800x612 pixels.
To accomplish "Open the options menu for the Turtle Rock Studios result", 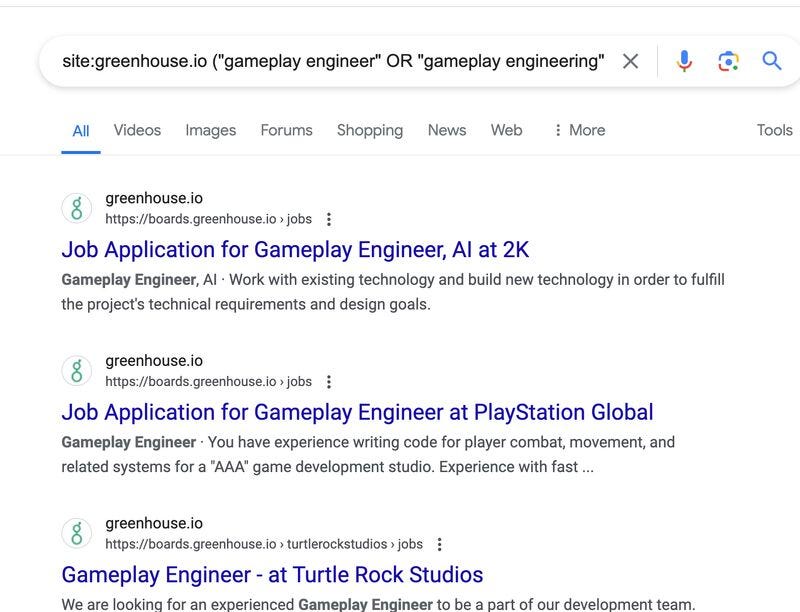I will click(x=440, y=544).
